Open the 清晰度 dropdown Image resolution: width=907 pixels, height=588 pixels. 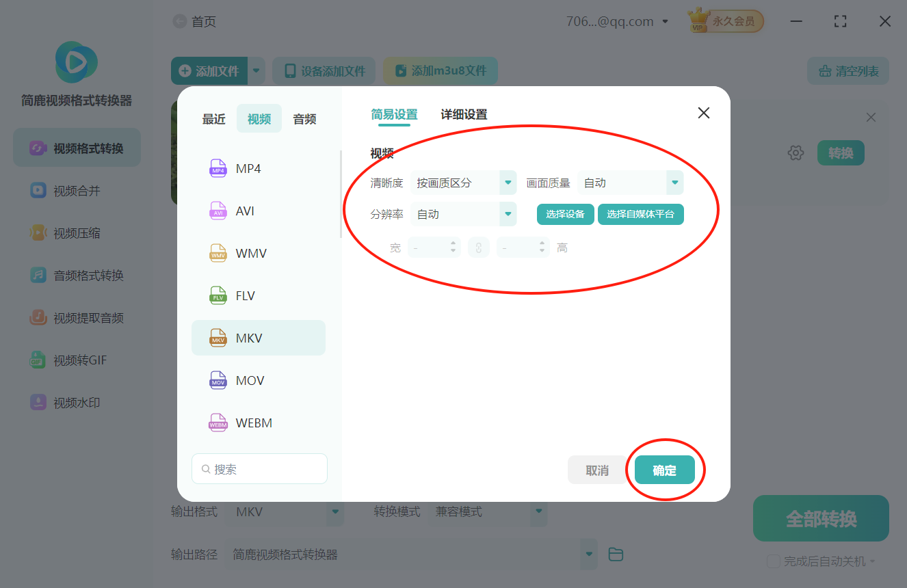[x=507, y=183]
